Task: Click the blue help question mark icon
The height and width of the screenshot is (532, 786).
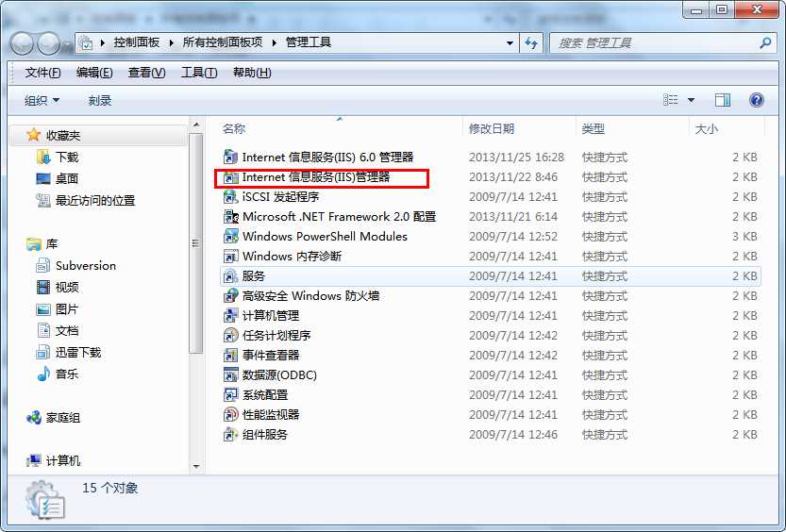Action: click(757, 100)
